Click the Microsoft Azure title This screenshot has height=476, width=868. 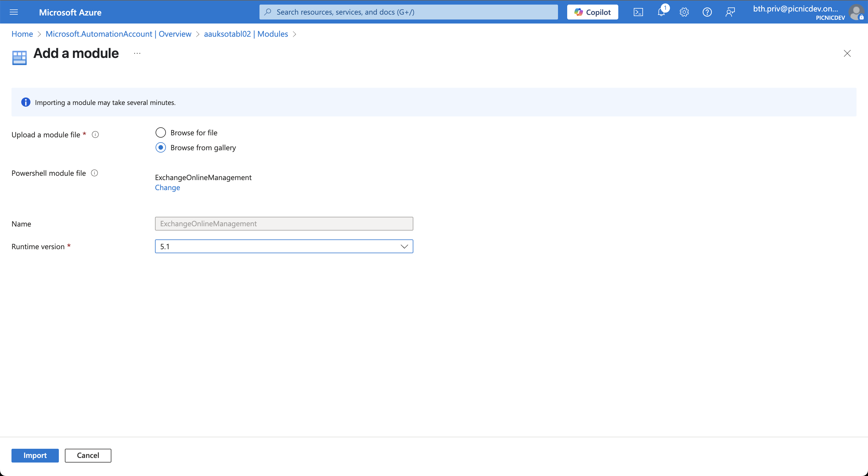(x=70, y=12)
